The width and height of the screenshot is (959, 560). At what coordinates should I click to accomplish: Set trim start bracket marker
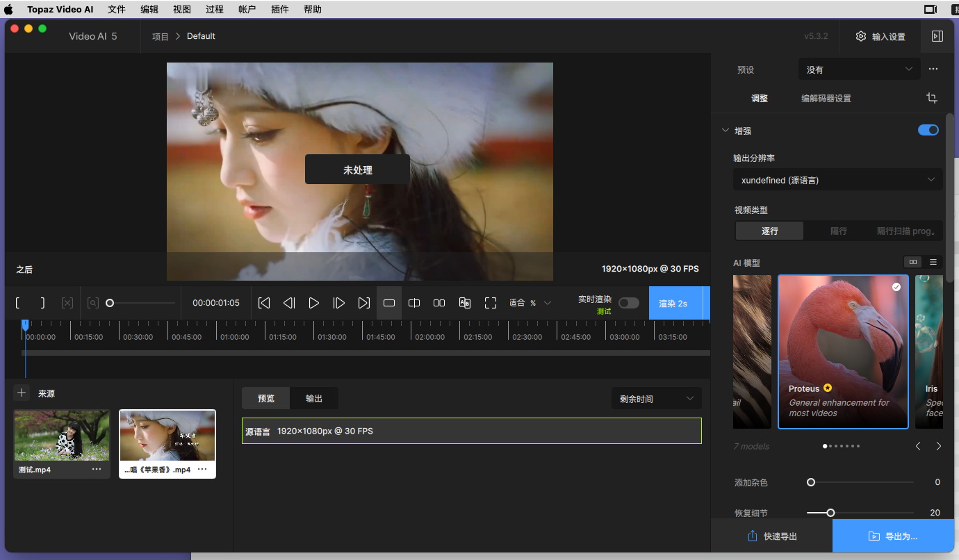point(18,303)
